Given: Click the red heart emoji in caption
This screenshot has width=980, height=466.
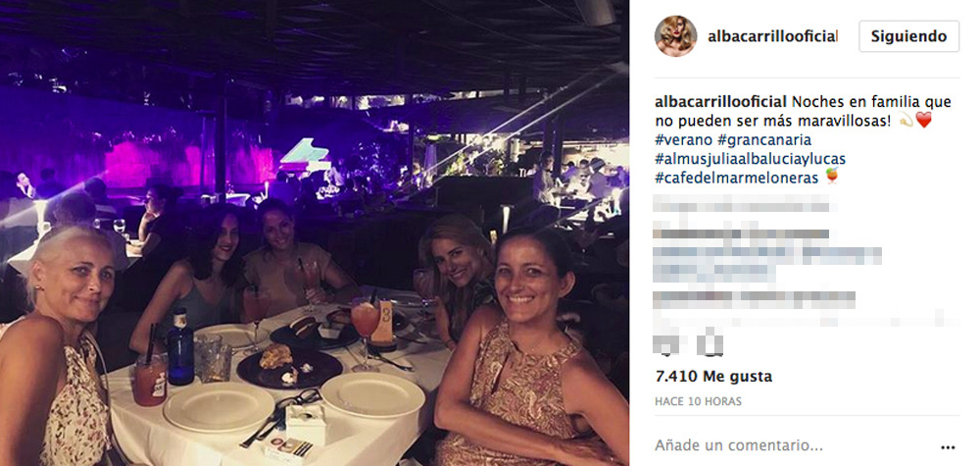Looking at the screenshot, I should coord(923,120).
